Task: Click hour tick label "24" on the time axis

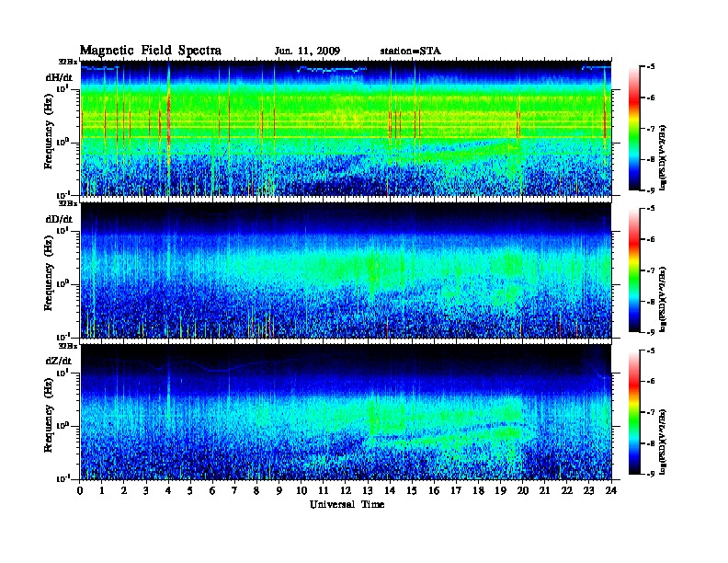Action: [x=611, y=490]
